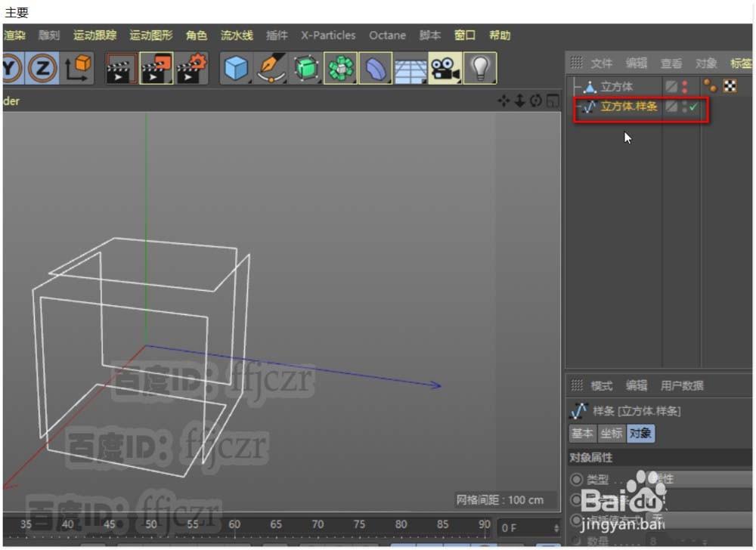This screenshot has height=550, width=756.
Task: Expand the 立方体 object hierarchy
Action: [575, 85]
